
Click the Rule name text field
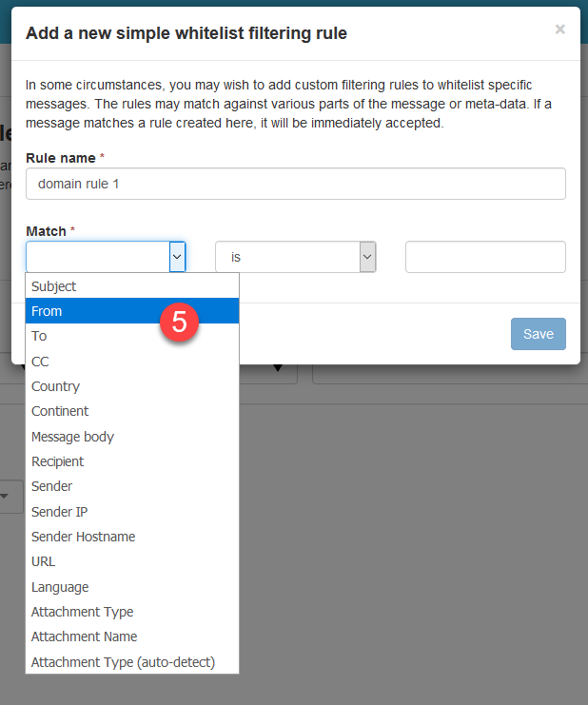(x=295, y=184)
